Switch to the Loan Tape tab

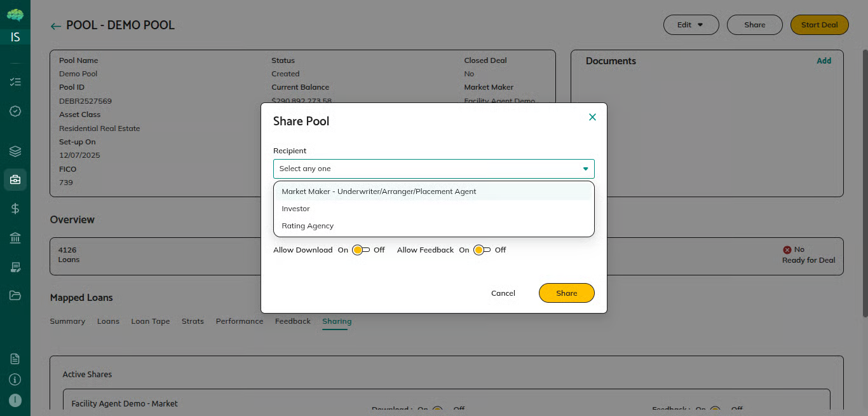pyautogui.click(x=151, y=321)
